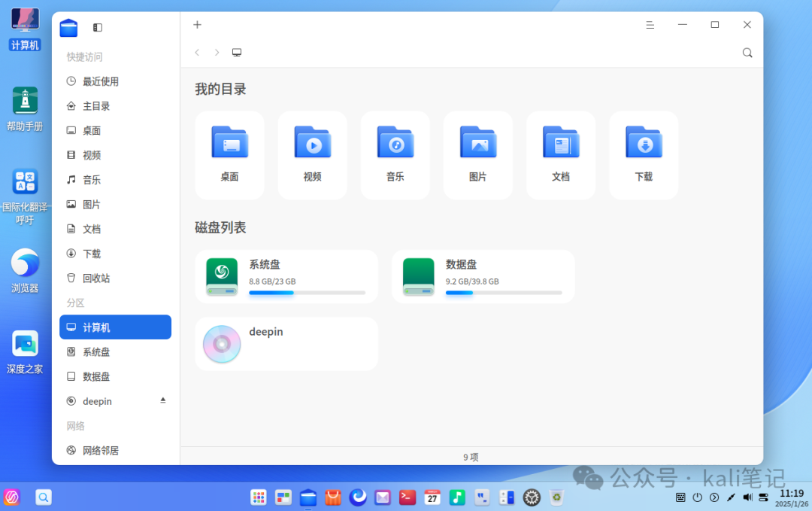Open the launcher grid in dock
Image resolution: width=812 pixels, height=511 pixels.
coord(259,497)
